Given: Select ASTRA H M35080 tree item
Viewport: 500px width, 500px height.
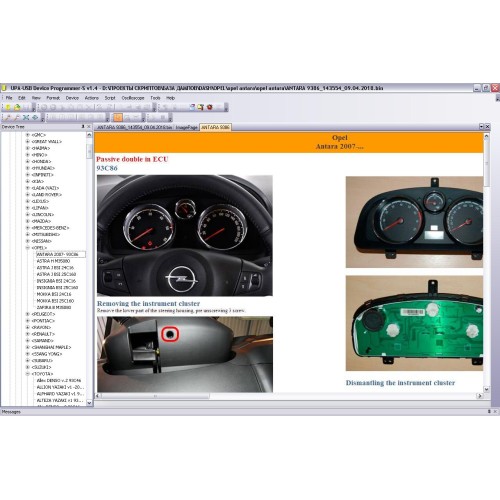Looking at the screenshot, I should (53, 261).
